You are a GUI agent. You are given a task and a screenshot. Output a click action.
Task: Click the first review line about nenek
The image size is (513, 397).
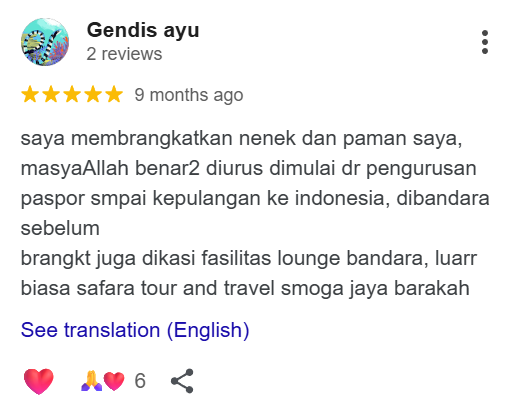[241, 139]
